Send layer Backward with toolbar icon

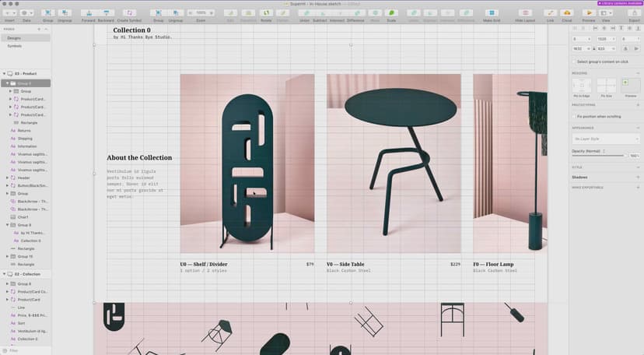pos(105,13)
